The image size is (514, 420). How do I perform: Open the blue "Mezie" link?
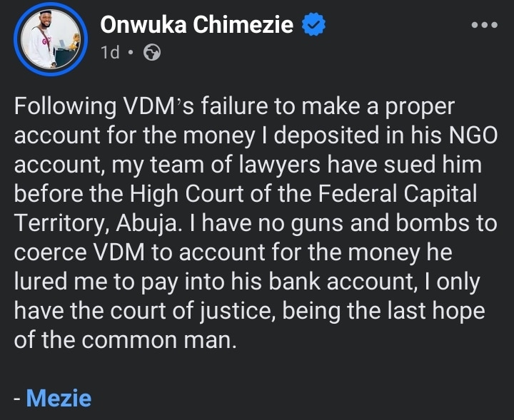(x=59, y=397)
